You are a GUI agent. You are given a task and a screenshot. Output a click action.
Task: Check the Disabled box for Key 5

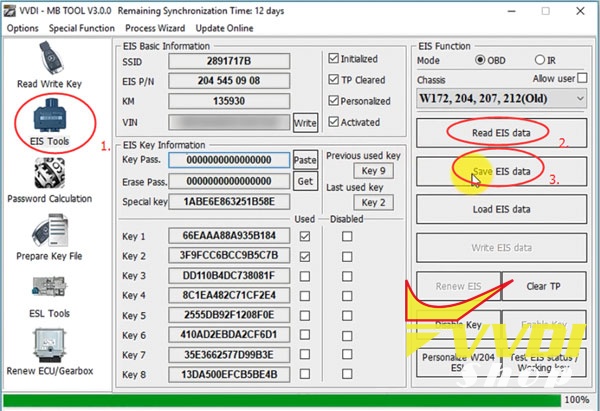[347, 316]
